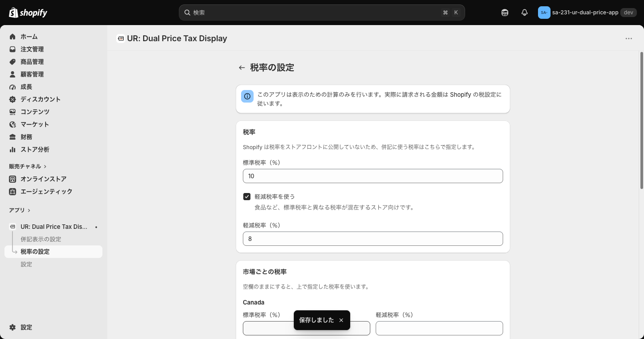Click the エージェンティック channel icon
644x339 pixels.
pos(13,192)
